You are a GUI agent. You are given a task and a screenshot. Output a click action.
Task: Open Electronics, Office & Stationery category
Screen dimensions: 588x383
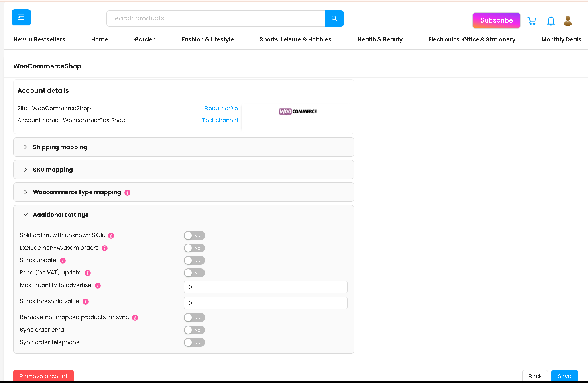(472, 39)
